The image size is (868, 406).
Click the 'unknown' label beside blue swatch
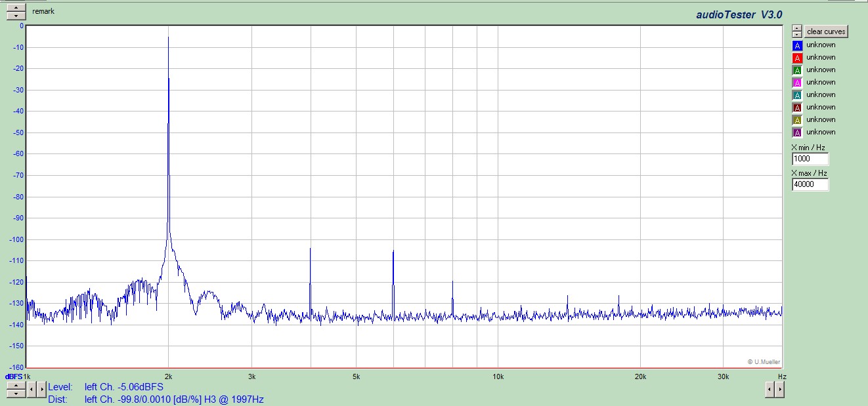(x=821, y=45)
